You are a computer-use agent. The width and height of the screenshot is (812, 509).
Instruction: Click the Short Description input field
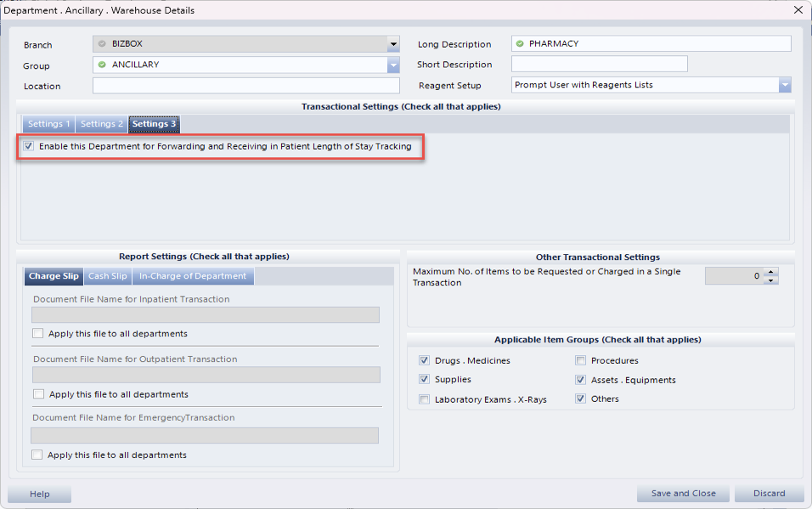point(599,65)
